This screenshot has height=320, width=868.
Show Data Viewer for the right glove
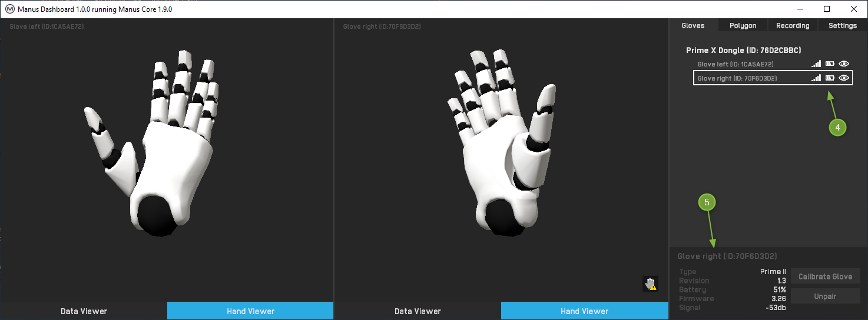tap(418, 311)
